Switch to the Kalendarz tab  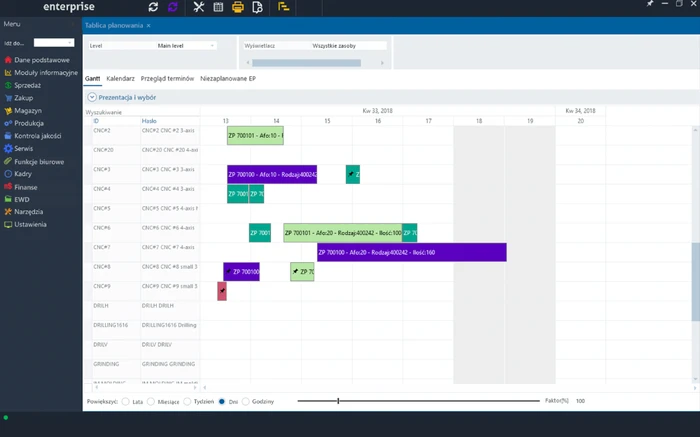120,77
